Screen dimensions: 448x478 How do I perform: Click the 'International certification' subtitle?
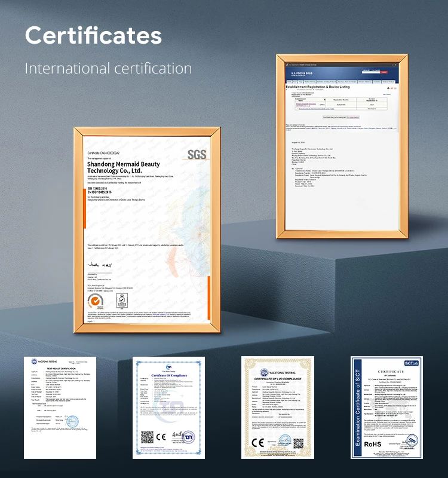(109, 68)
